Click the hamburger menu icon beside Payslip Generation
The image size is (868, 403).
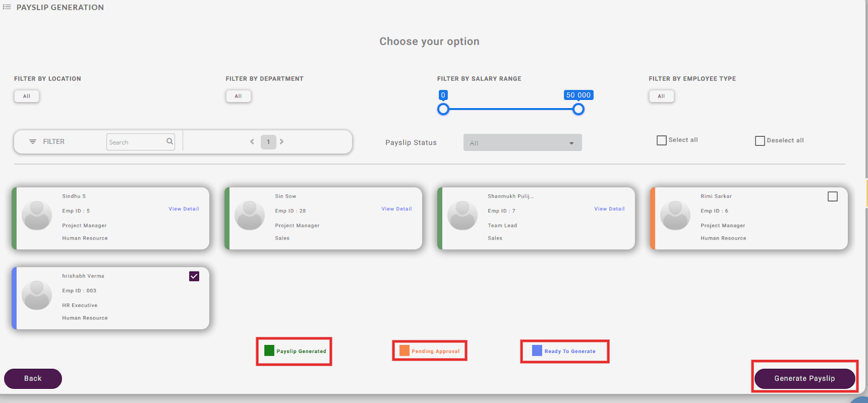click(7, 7)
